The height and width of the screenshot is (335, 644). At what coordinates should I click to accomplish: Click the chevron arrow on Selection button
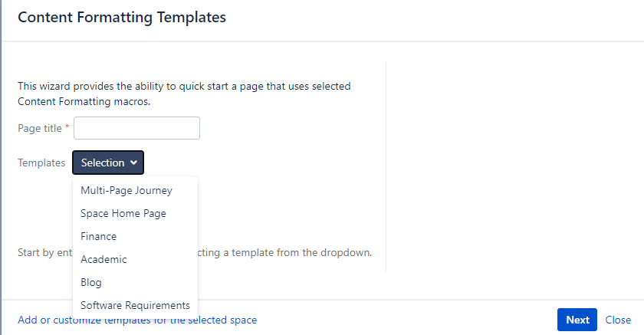(134, 163)
